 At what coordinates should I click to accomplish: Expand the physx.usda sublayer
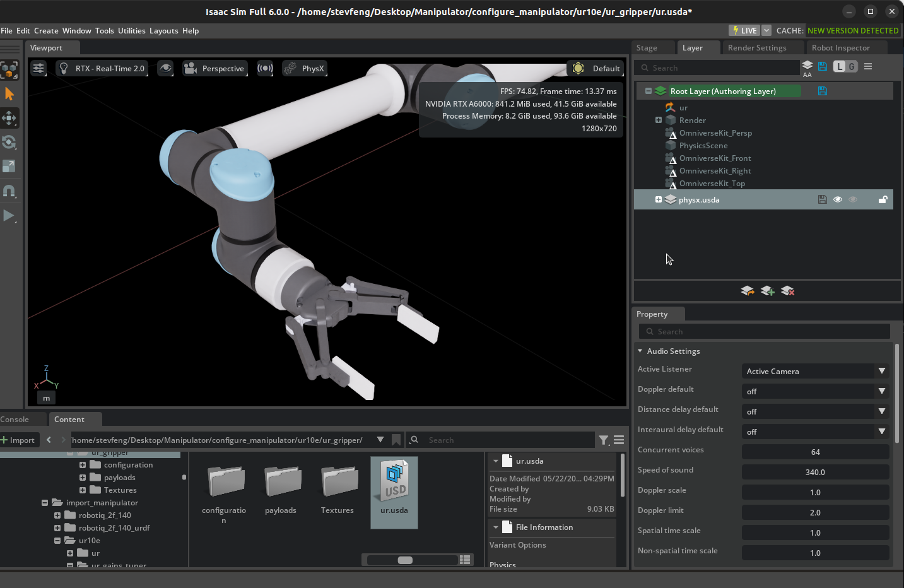coord(658,199)
